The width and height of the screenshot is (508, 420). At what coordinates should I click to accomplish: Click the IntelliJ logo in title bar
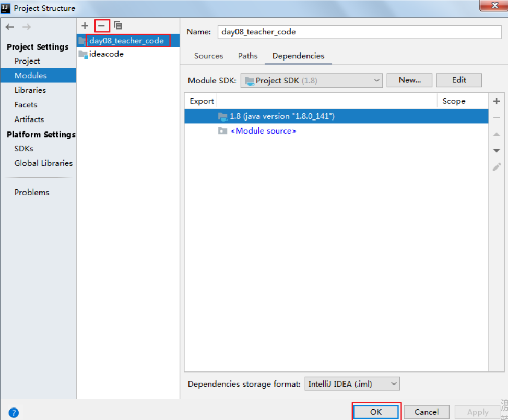tap(6, 8)
